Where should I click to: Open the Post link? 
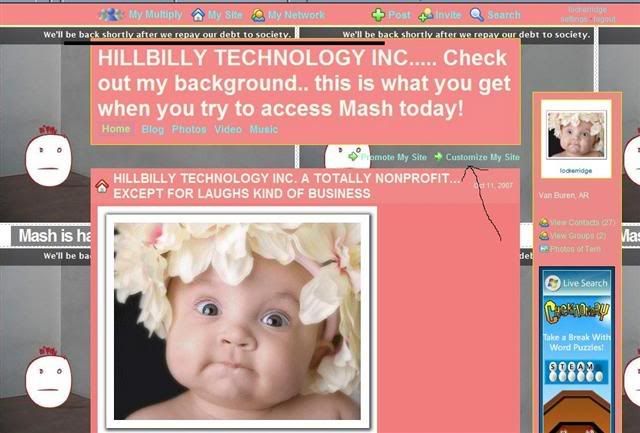coord(399,15)
